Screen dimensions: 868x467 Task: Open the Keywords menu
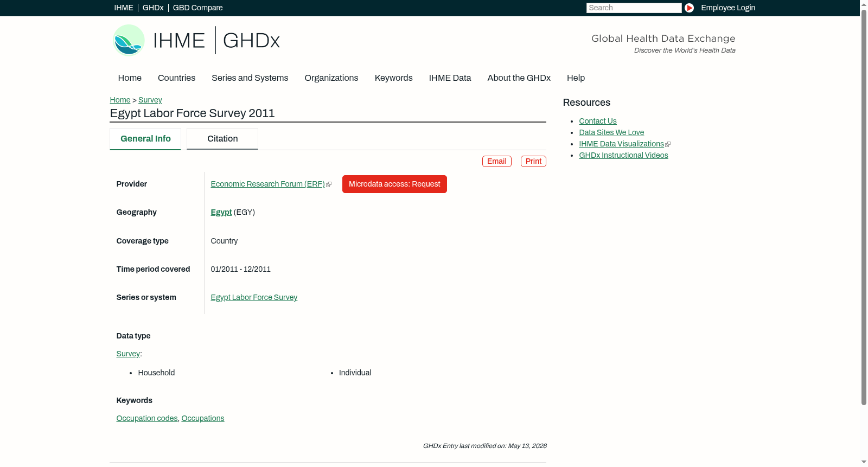pos(394,78)
